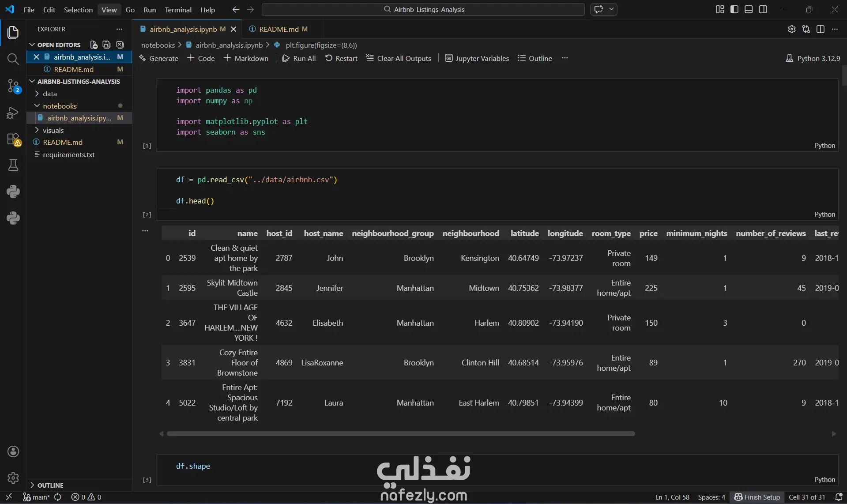847x504 pixels.
Task: Click the notebooks breadcrumb segment
Action: (x=158, y=45)
